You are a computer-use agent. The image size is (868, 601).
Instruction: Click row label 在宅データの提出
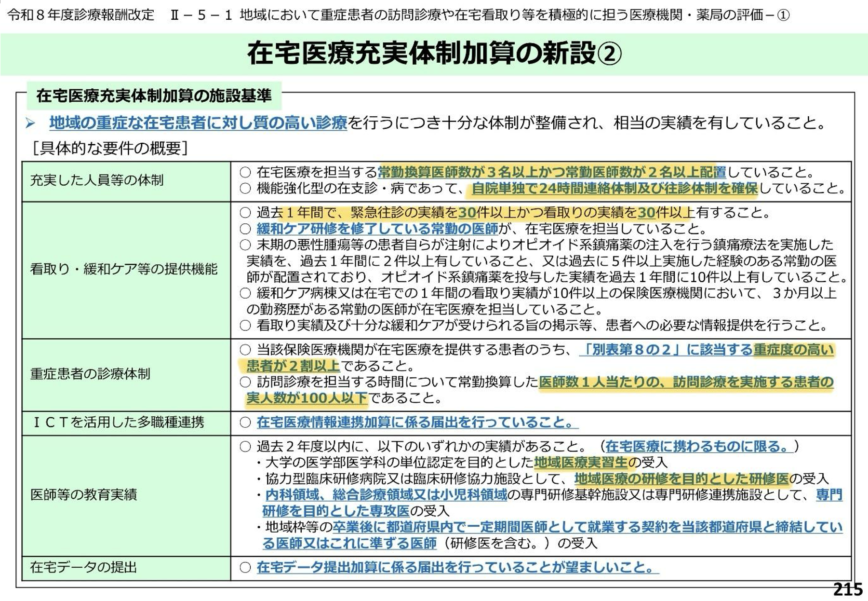click(83, 567)
